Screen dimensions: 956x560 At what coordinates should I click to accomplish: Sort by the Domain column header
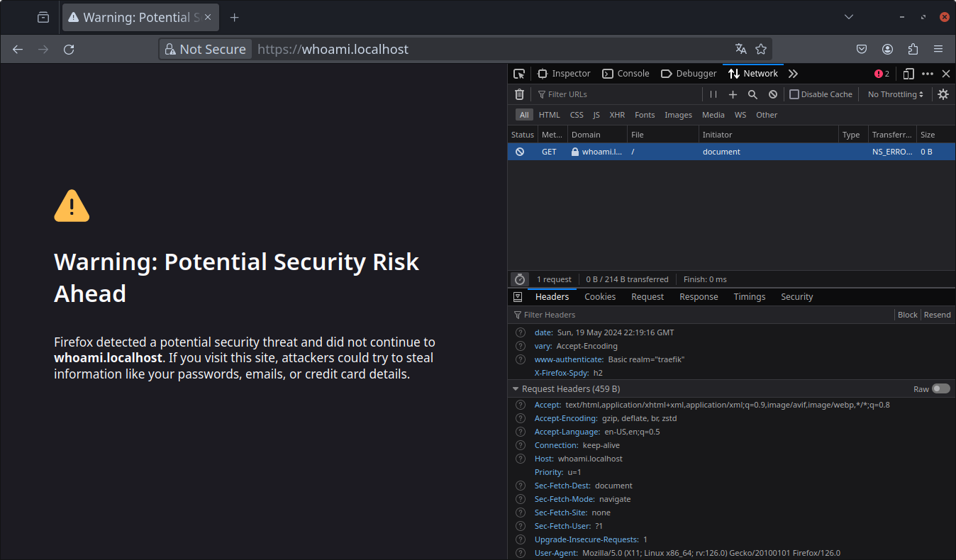point(597,135)
